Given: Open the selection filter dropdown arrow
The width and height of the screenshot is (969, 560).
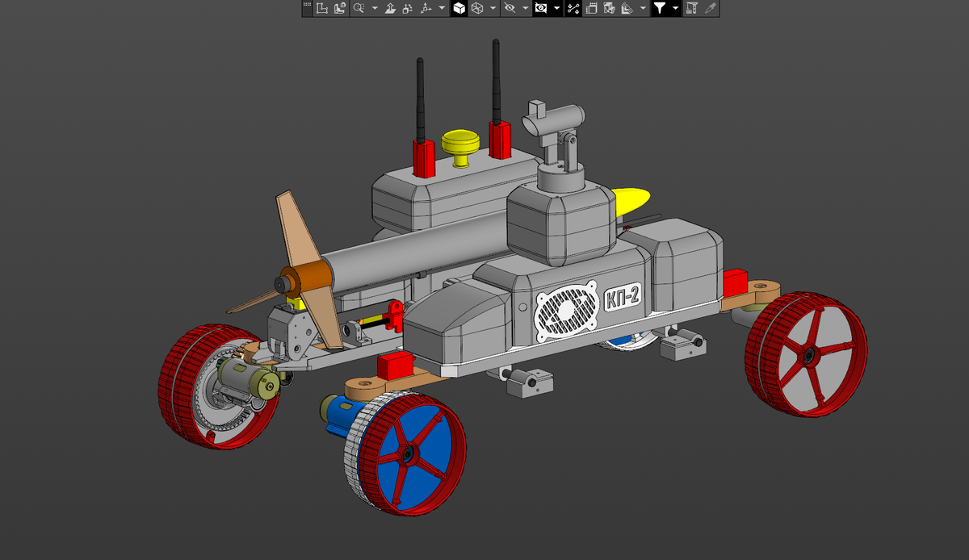Looking at the screenshot, I should point(676,8).
